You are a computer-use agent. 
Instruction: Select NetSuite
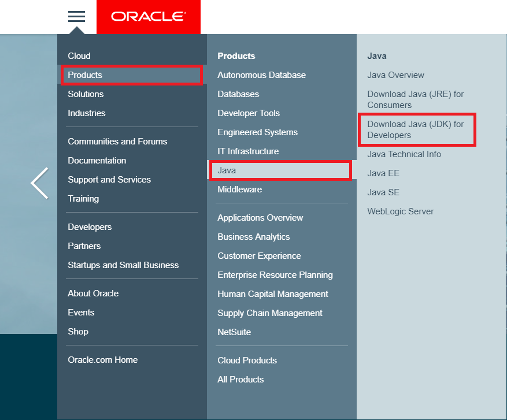coord(234,332)
